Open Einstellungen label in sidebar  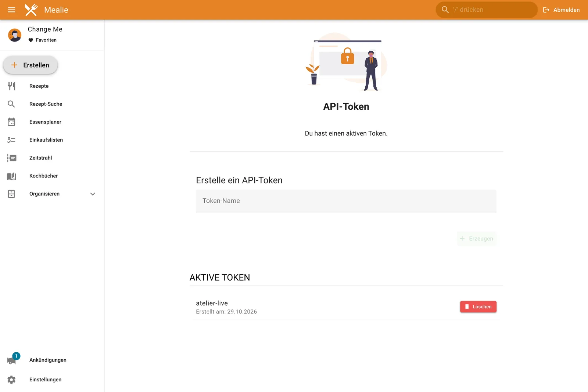click(45, 380)
